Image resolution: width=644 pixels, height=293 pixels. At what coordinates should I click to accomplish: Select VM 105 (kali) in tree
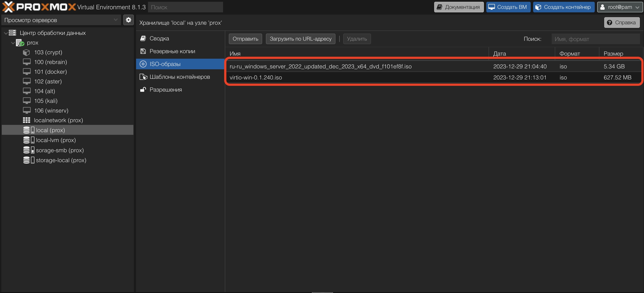[68, 101]
